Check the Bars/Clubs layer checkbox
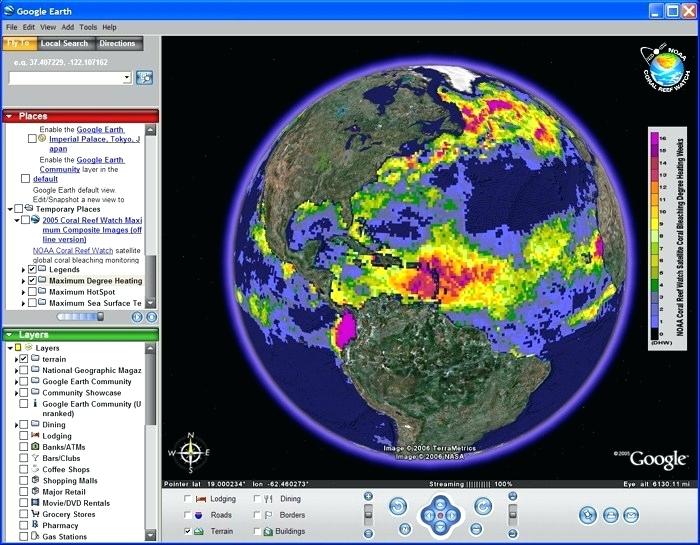Screen dimensions: 700x545 (x=24, y=458)
